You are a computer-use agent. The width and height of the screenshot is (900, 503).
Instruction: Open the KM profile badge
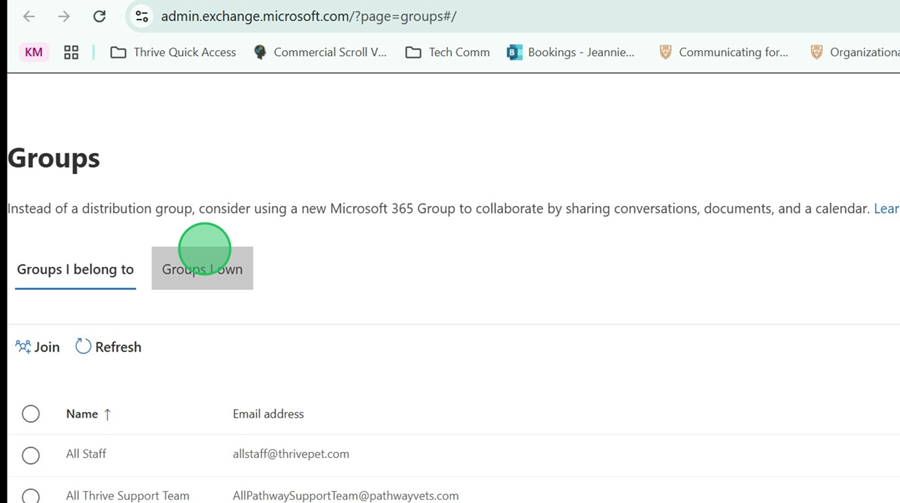pyautogui.click(x=34, y=52)
